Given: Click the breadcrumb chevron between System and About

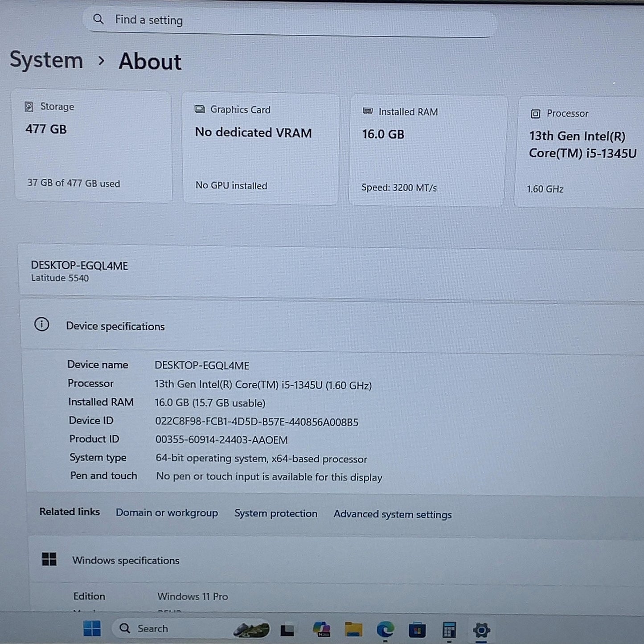Looking at the screenshot, I should [101, 61].
